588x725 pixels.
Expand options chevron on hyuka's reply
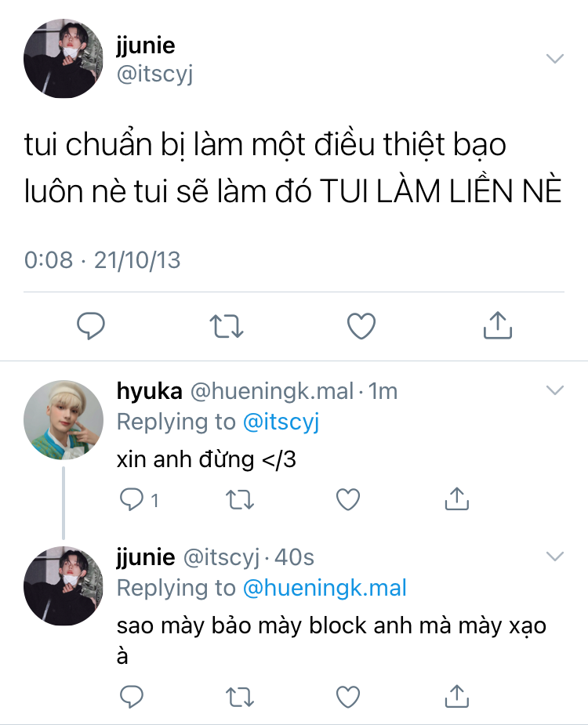555,390
